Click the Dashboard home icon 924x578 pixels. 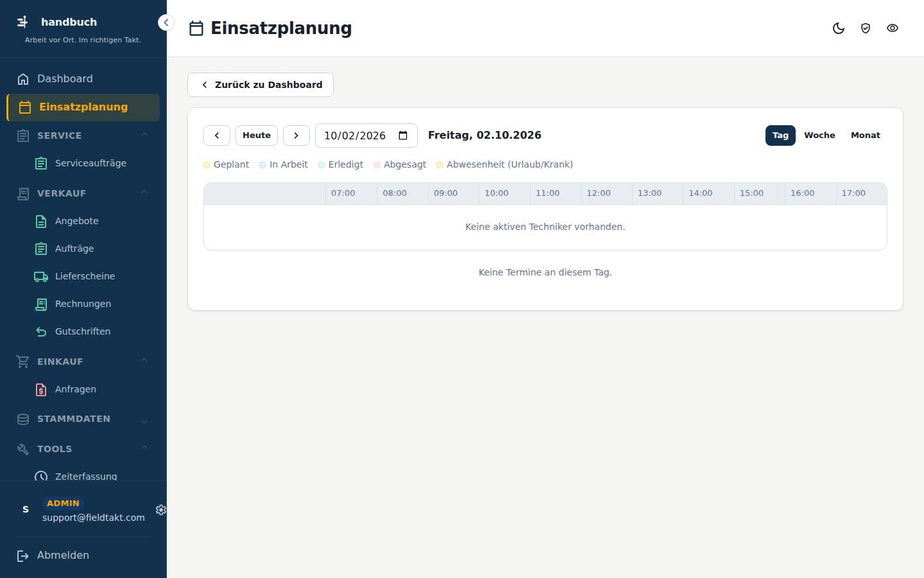click(23, 79)
